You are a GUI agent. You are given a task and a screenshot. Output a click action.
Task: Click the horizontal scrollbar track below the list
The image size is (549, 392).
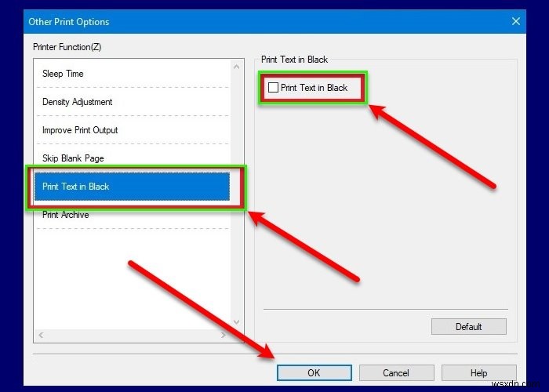click(132, 335)
